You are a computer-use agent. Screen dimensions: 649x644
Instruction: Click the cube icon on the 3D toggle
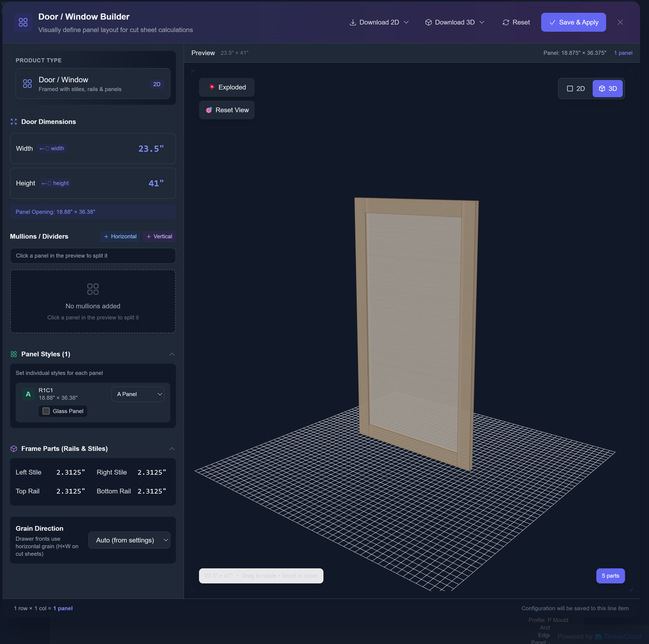point(602,88)
